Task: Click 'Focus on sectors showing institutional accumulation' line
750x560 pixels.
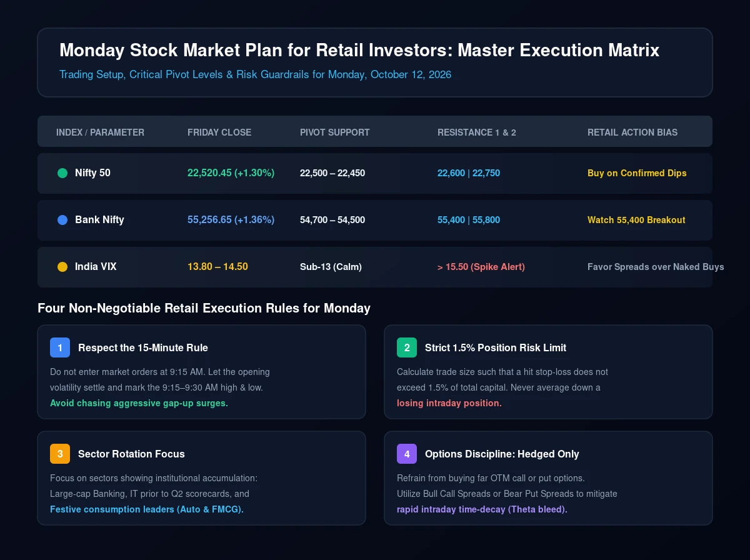Action: coord(154,478)
